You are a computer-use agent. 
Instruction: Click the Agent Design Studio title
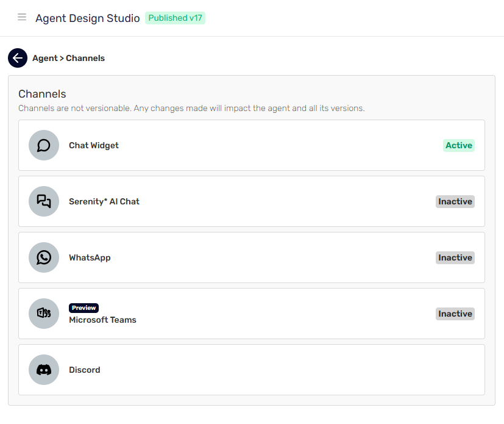pos(87,18)
